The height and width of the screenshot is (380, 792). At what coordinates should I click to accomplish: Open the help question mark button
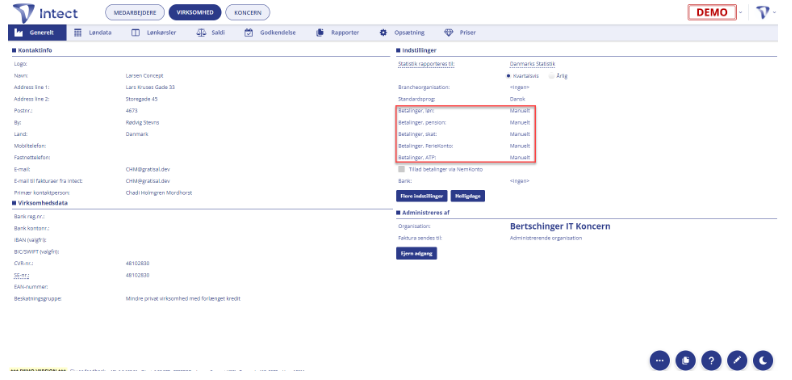click(711, 360)
